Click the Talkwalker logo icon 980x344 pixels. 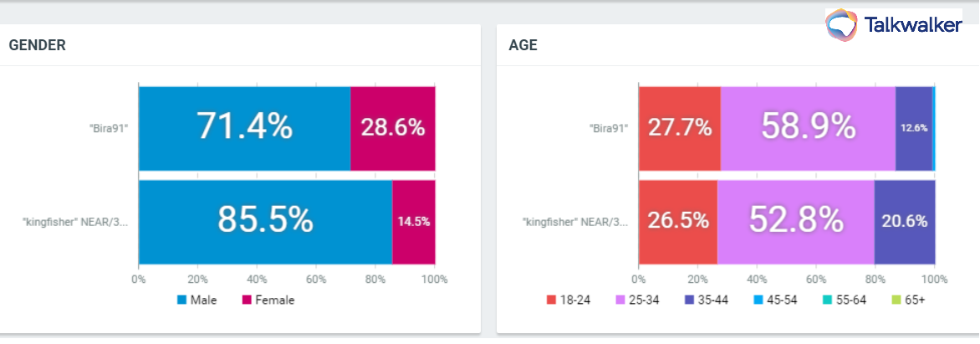click(x=842, y=25)
